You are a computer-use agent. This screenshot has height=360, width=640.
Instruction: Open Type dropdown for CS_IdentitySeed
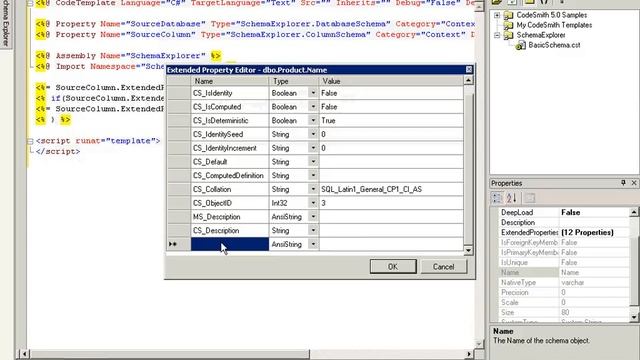(313, 134)
